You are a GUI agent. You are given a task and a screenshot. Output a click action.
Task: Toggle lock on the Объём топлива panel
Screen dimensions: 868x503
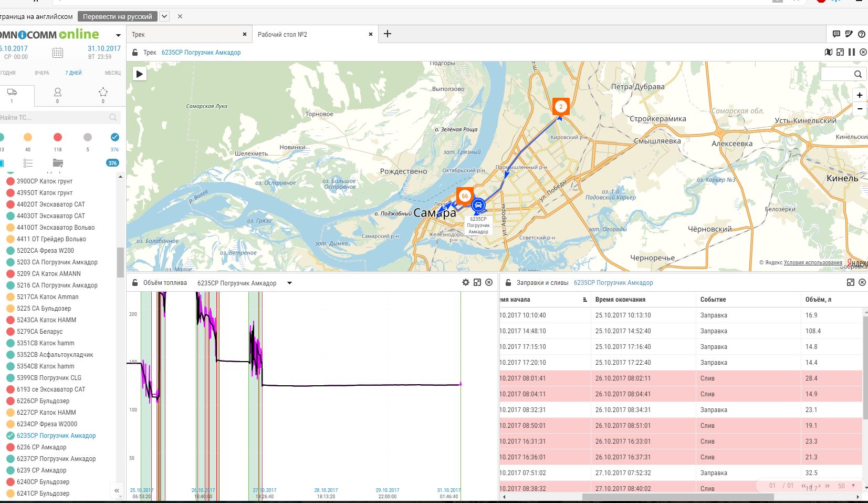click(135, 283)
